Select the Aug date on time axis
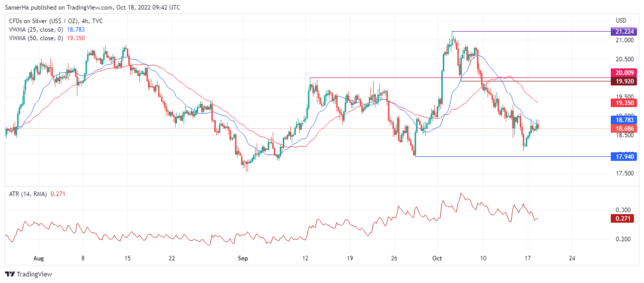The image size is (644, 283). pos(39,258)
